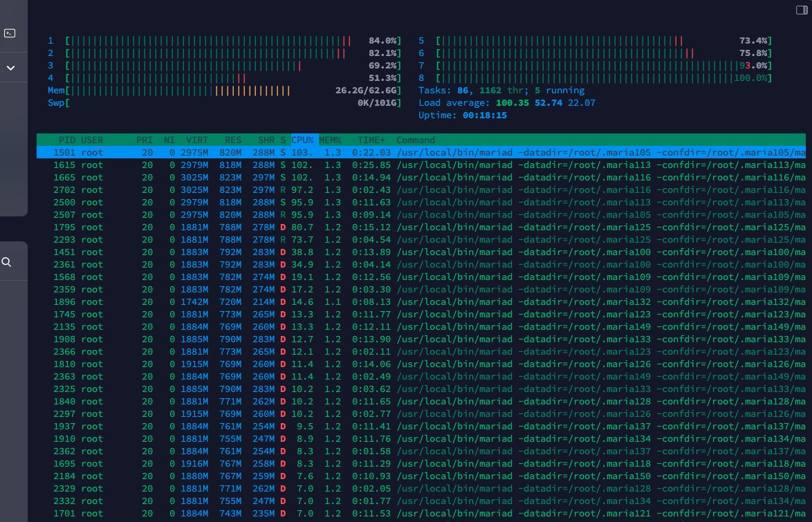Select process row with PID 2329
The width and height of the screenshot is (812, 522).
421,488
